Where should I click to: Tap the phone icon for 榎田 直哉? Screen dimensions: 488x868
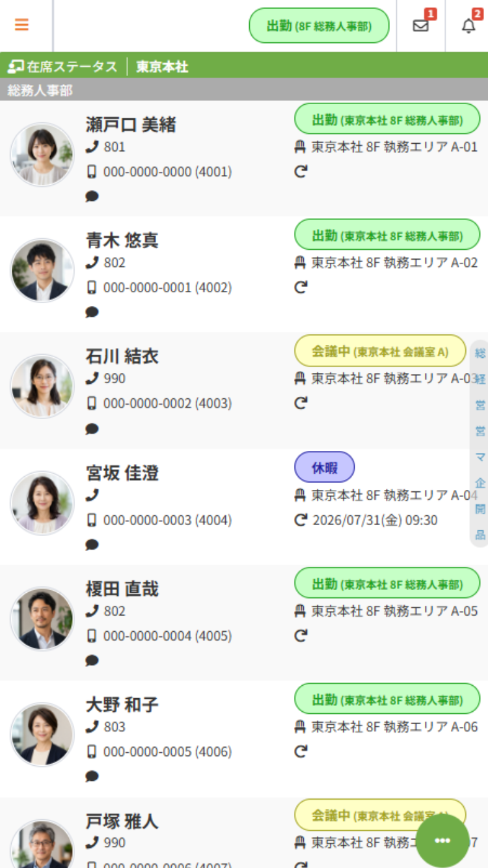click(92, 612)
